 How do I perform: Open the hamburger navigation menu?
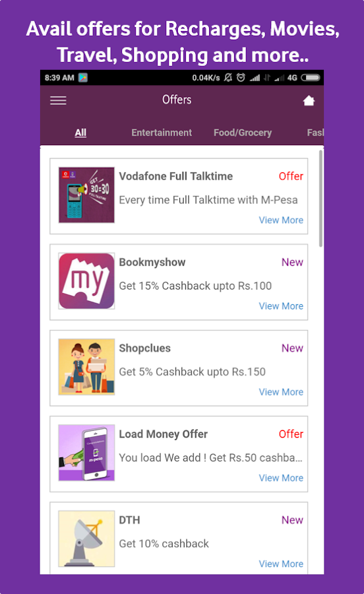tap(58, 100)
